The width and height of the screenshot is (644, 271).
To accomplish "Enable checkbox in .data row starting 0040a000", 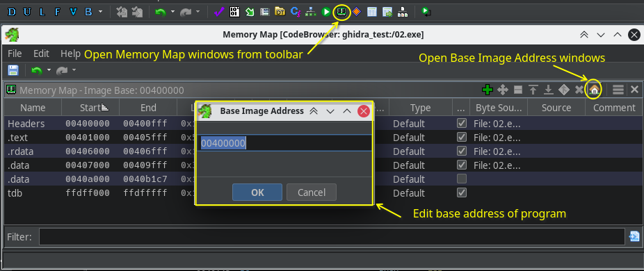I will pyautogui.click(x=462, y=179).
